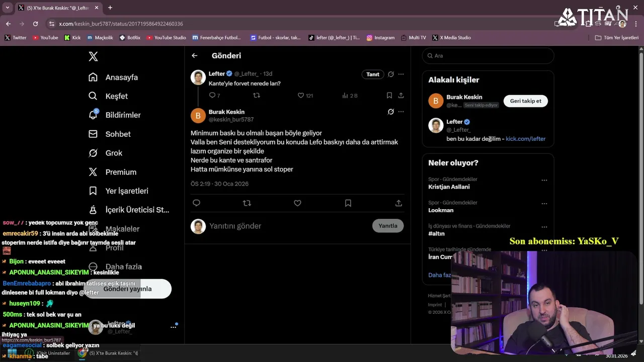Like Lefter's post with 121 likes
Image resolution: width=644 pixels, height=362 pixels.
(x=305, y=96)
